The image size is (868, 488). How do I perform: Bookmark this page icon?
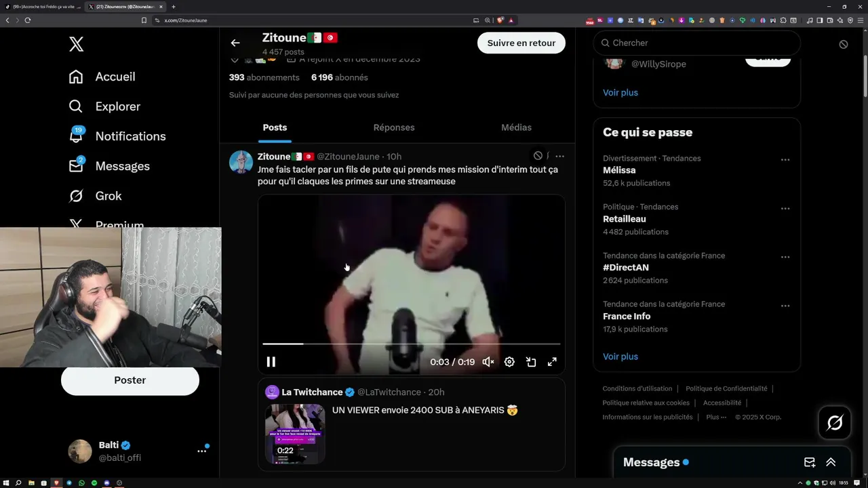click(x=144, y=20)
